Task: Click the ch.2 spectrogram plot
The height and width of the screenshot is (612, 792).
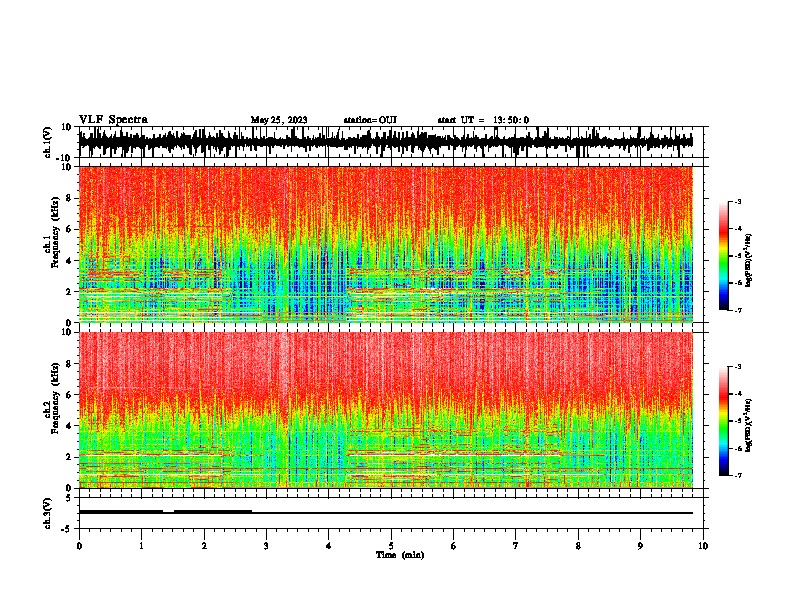Action: (x=386, y=410)
